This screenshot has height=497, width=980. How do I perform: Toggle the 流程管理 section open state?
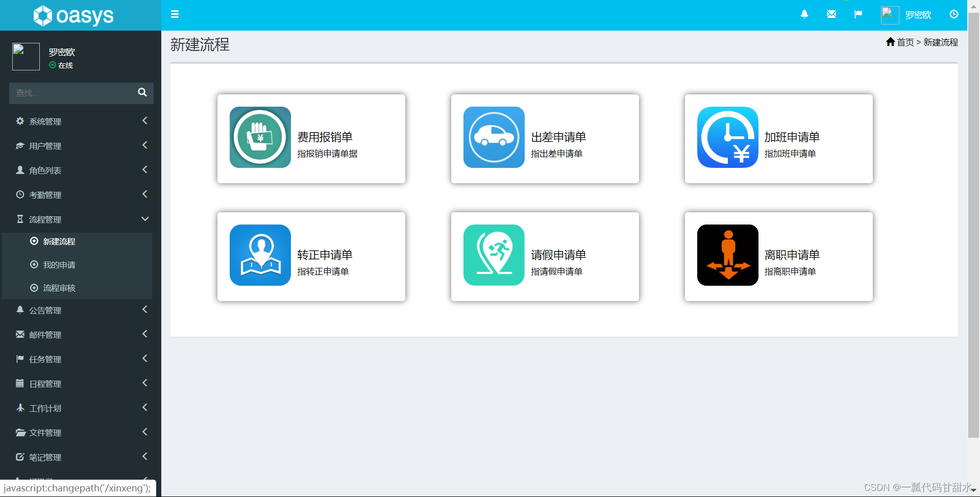point(77,219)
